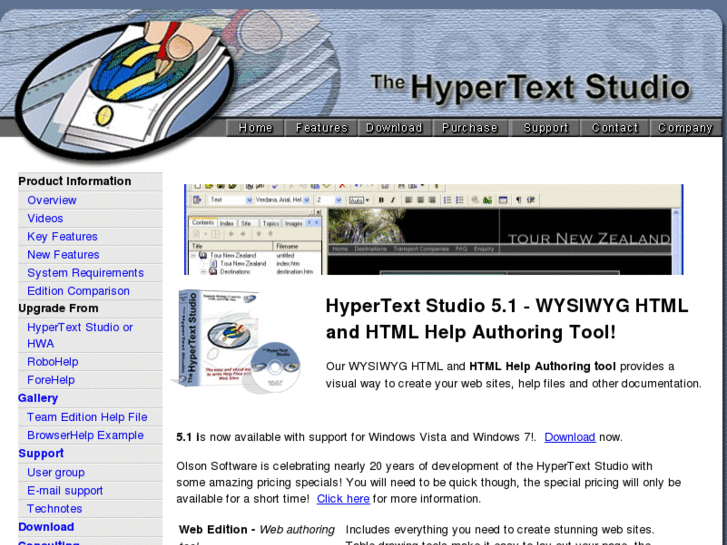This screenshot has width=727, height=545.
Task: Open the Tour New Zealand editor screenshot
Action: point(434,230)
